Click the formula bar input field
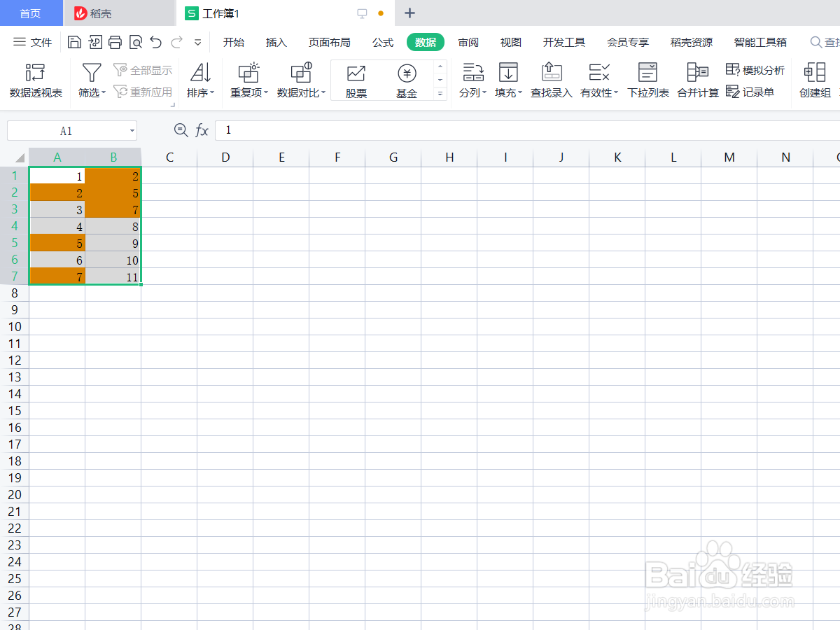This screenshot has height=630, width=840. pyautogui.click(x=528, y=131)
